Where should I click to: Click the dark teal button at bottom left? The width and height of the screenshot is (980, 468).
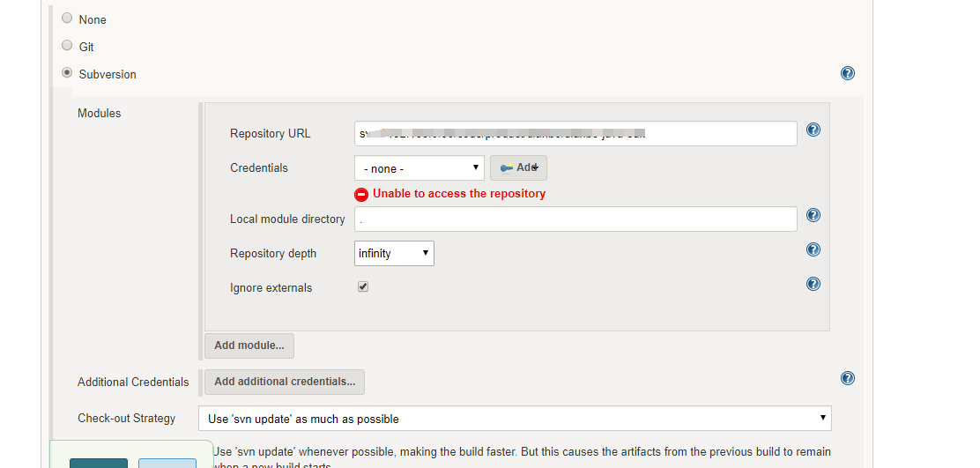tap(98, 463)
